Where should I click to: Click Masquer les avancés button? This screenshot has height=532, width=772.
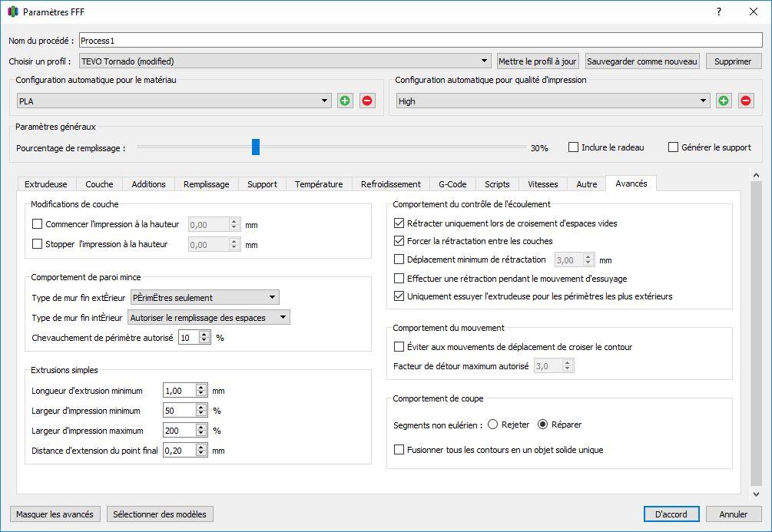pyautogui.click(x=55, y=514)
